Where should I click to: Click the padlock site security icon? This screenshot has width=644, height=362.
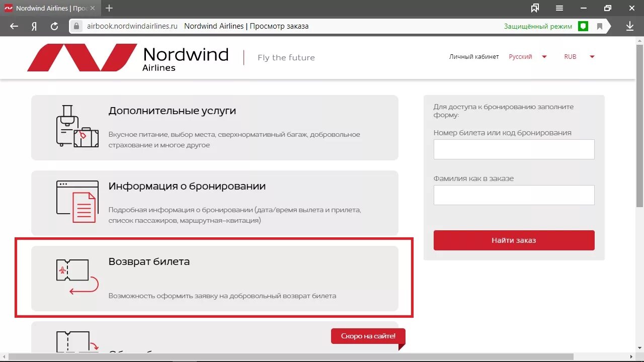(x=76, y=26)
